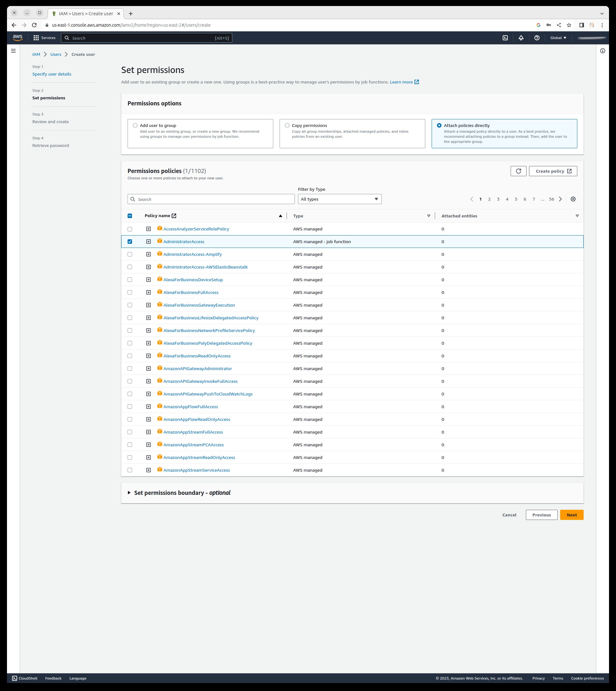Toggle the select-all policies header checkbox
This screenshot has width=616, height=691.
[x=129, y=216]
